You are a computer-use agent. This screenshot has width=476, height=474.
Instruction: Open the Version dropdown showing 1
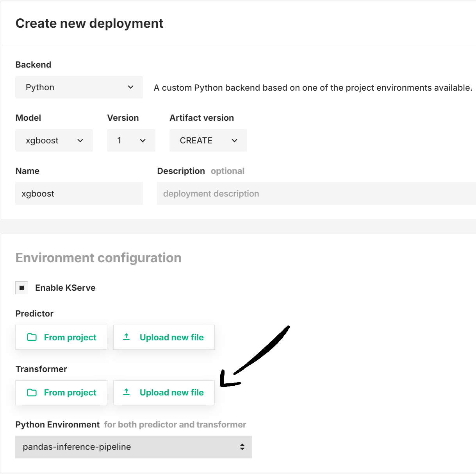click(131, 140)
